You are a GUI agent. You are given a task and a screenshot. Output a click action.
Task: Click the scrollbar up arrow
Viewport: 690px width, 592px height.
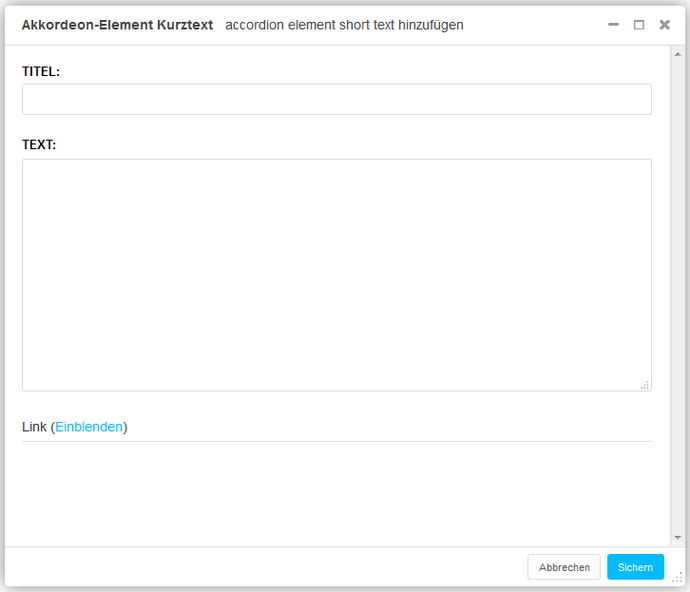pos(678,54)
